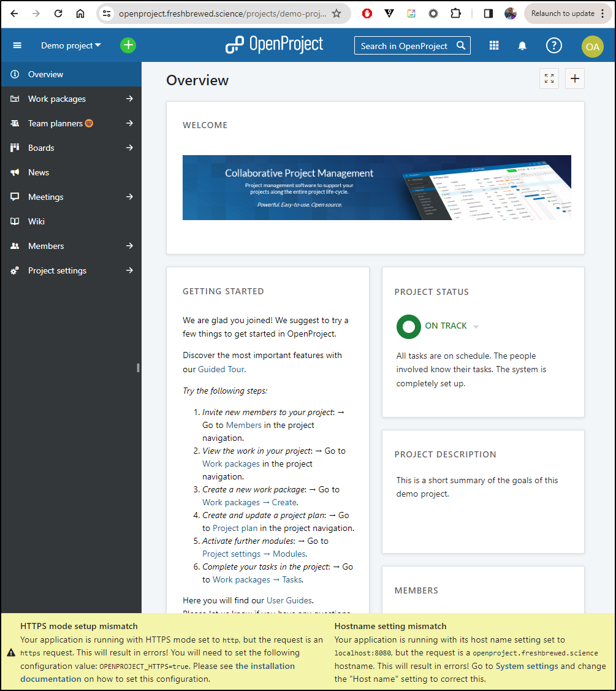Viewport: 616px width, 691px height.
Task: Open the help question mark menu
Action: pyautogui.click(x=554, y=45)
